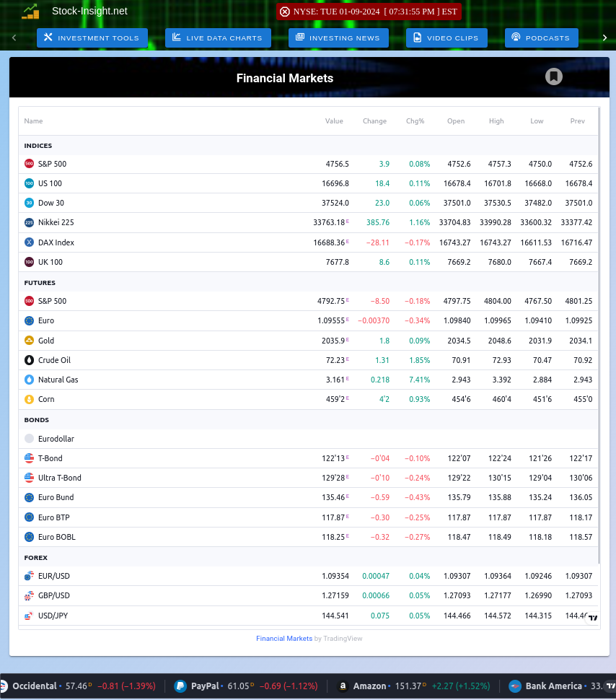Screen dimensions: 616x700
Task: Click the T-Bond US flag icon
Action: pos(29,458)
